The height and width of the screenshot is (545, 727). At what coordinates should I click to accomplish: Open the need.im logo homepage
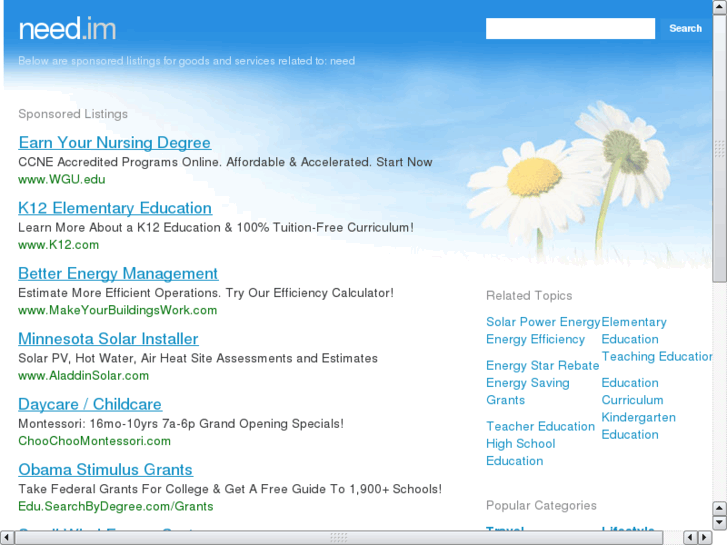[x=67, y=29]
